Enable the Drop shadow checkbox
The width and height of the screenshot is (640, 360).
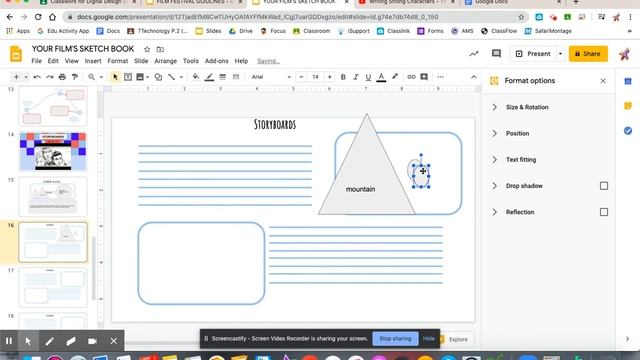(x=604, y=186)
